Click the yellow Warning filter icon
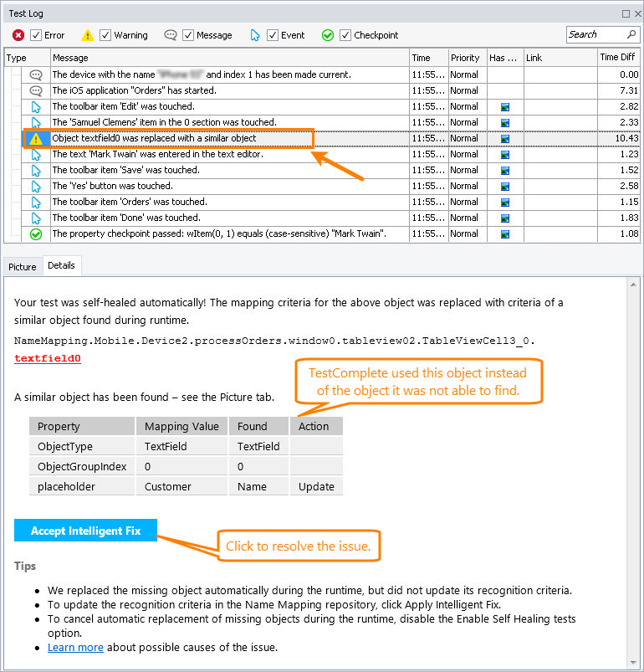Viewport: 644px width, 672px height. tap(87, 35)
